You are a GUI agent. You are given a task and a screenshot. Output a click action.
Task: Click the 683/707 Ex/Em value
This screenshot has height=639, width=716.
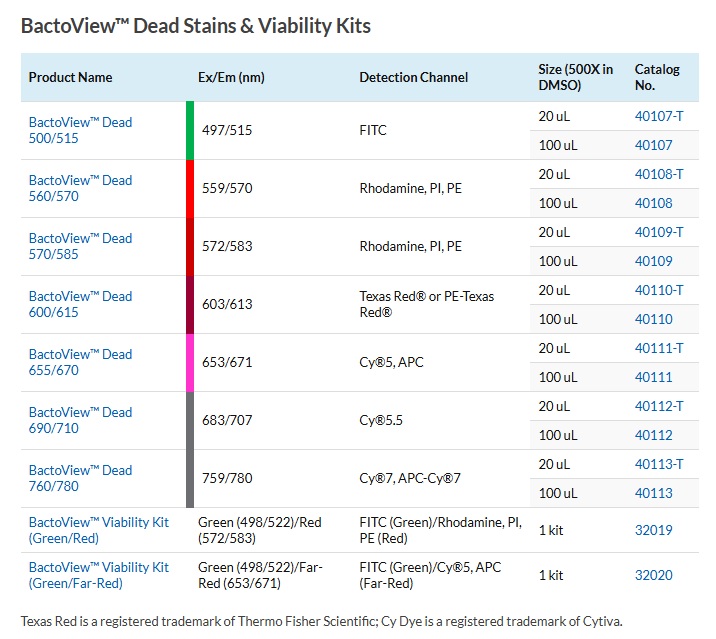pos(227,421)
